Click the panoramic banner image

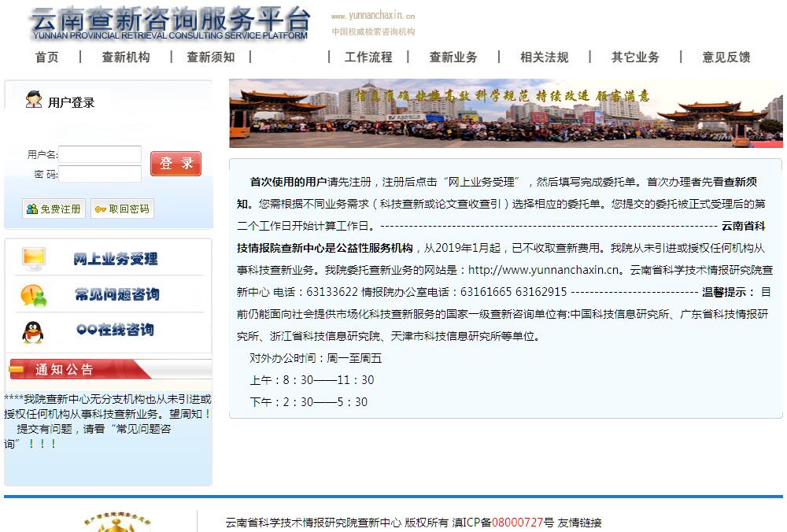[x=505, y=113]
